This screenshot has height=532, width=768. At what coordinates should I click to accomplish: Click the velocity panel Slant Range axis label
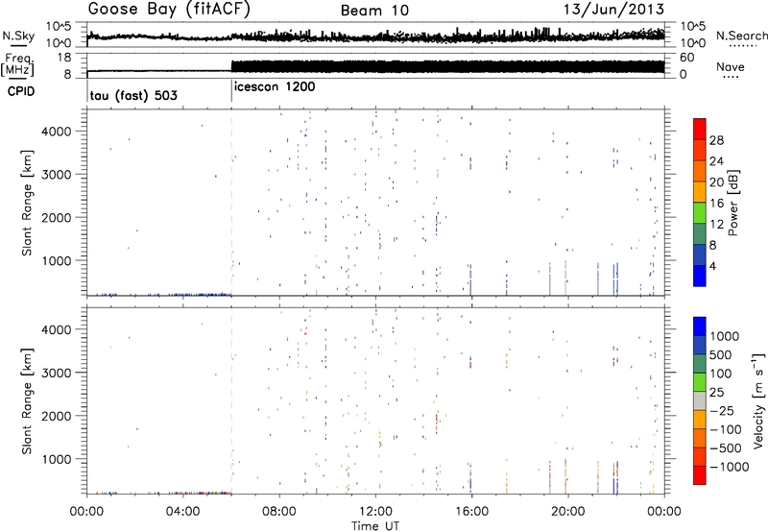click(x=27, y=401)
